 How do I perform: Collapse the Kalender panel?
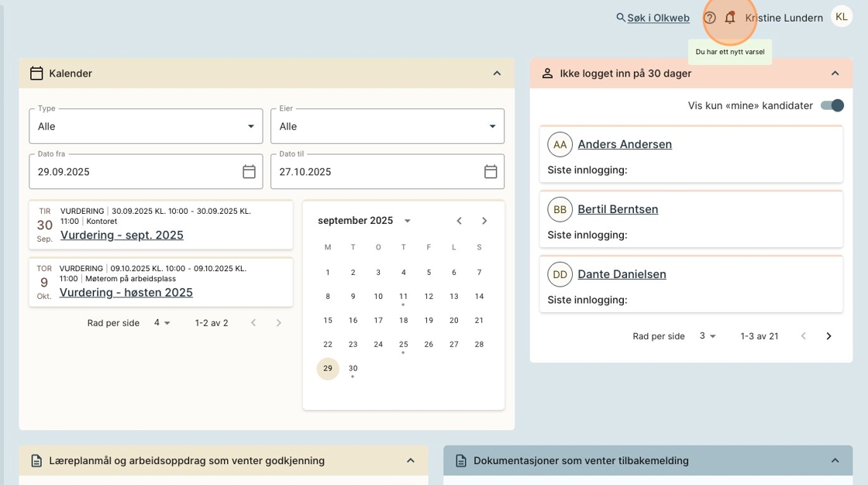(x=497, y=74)
